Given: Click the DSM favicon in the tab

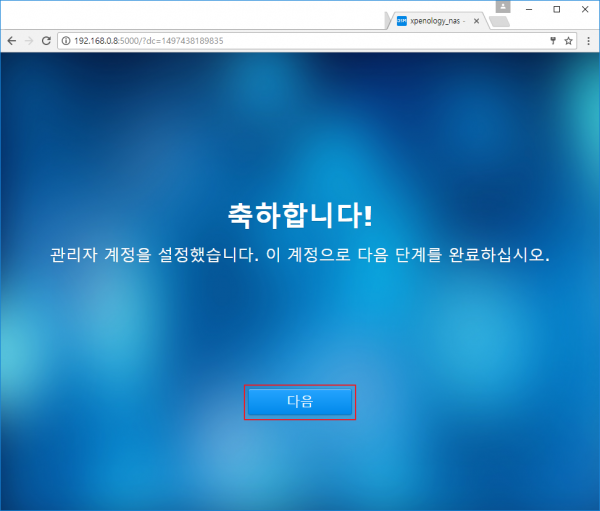Looking at the screenshot, I should 402,20.
